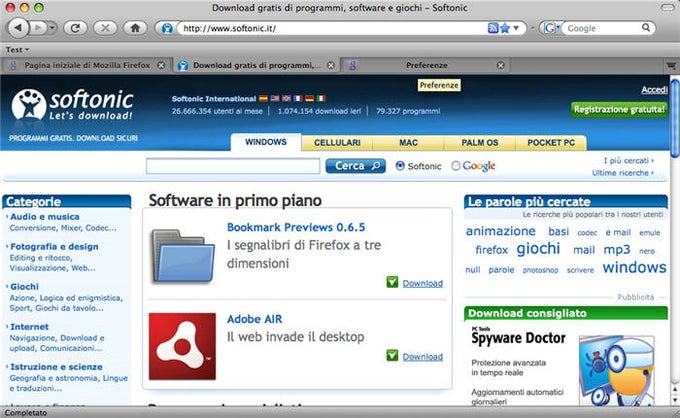This screenshot has height=418, width=680.
Task: Open the Ultime ricerche link
Action: pyautogui.click(x=623, y=173)
